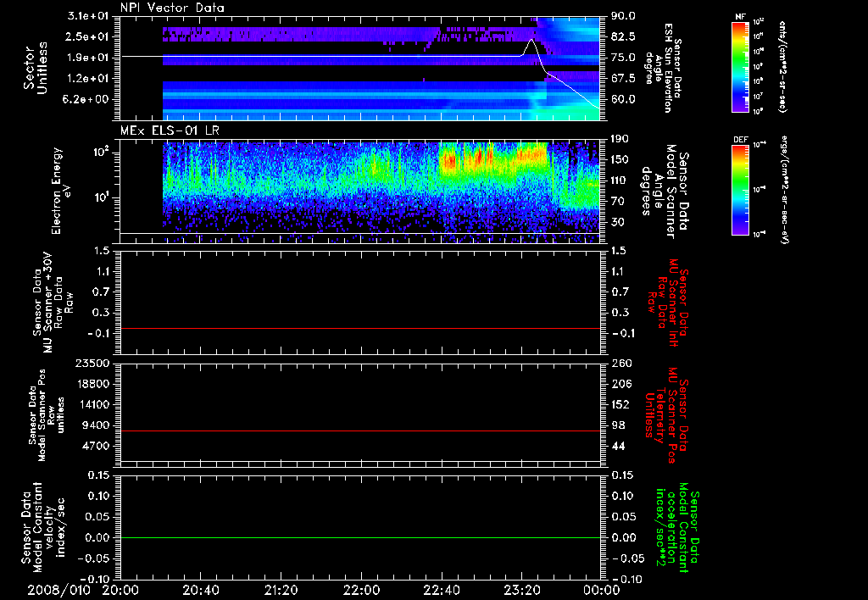This screenshot has height=600, width=868.
Task: Select the 23:20 time axis label
Action: click(523, 589)
